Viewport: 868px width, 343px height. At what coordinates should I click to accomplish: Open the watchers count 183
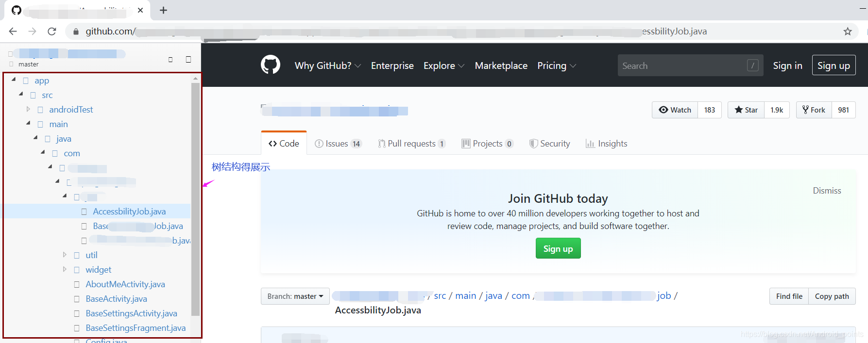tap(710, 110)
